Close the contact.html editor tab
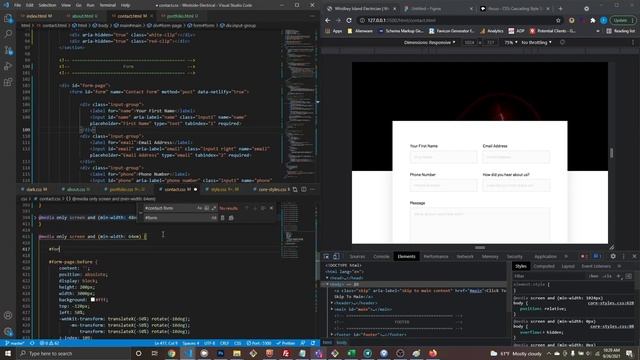The height and width of the screenshot is (360, 640). 151,16
